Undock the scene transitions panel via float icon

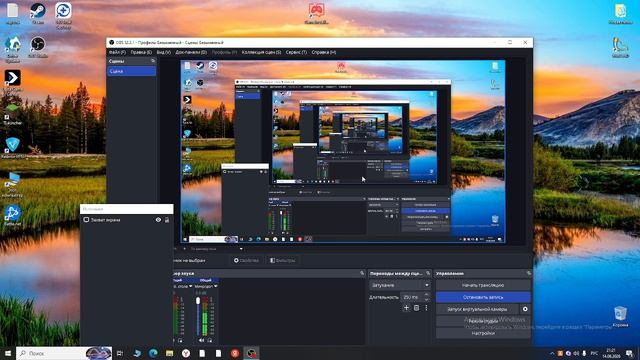coord(428,273)
